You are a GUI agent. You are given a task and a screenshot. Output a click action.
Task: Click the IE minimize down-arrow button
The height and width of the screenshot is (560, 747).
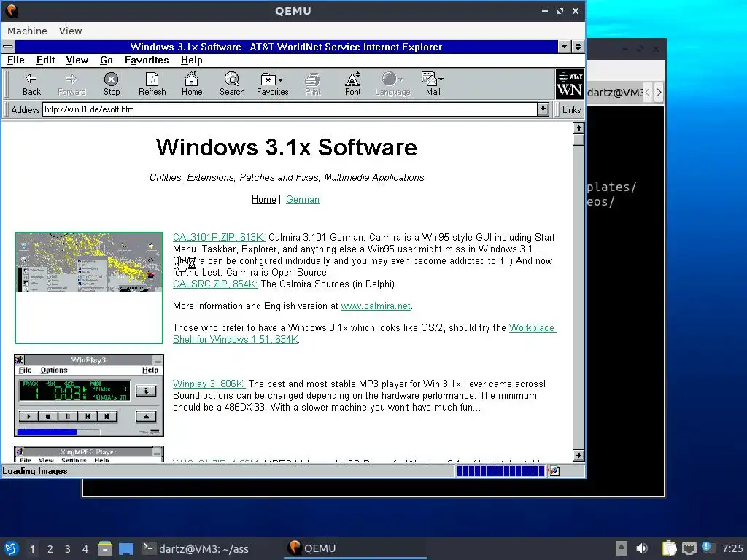tap(565, 47)
